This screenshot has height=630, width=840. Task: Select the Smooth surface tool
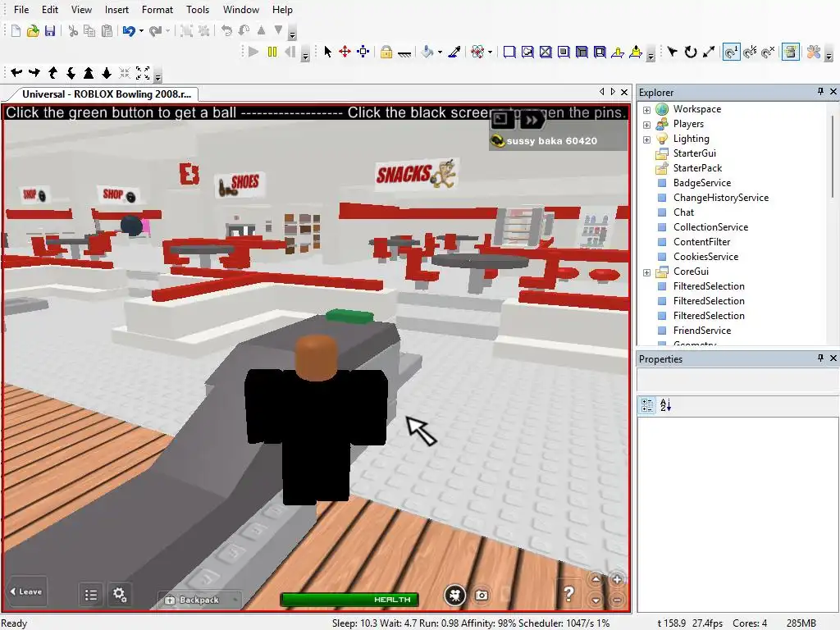coord(509,52)
